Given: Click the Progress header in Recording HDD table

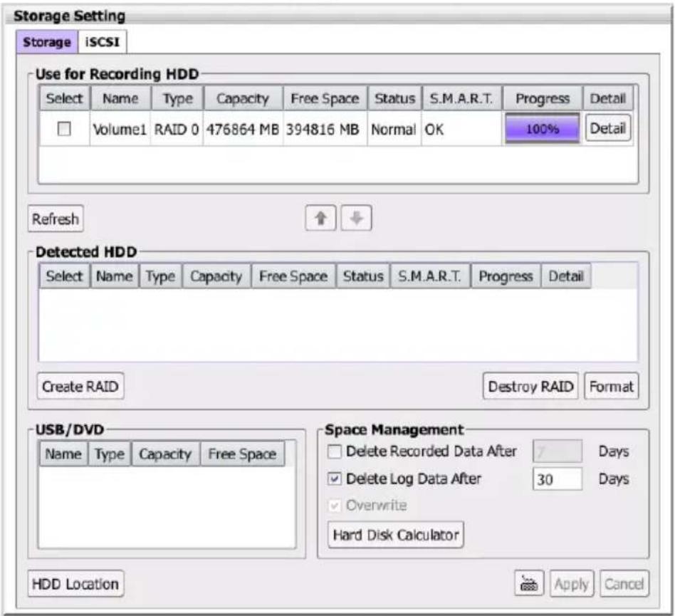Looking at the screenshot, I should (543, 98).
